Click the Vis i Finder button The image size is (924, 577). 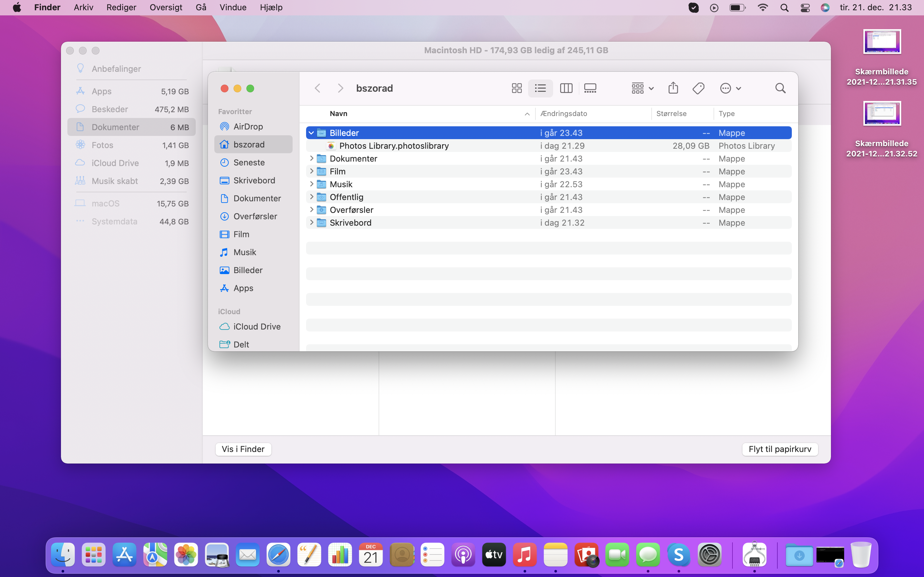pos(243,449)
